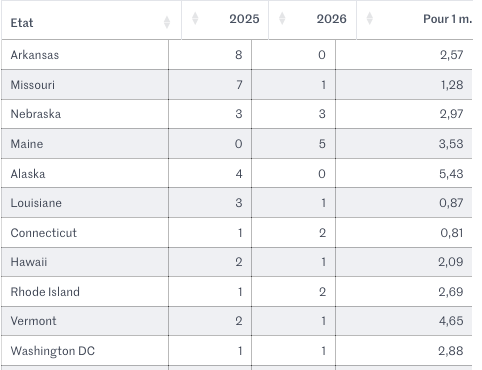Select the Louisiane row

237,203
